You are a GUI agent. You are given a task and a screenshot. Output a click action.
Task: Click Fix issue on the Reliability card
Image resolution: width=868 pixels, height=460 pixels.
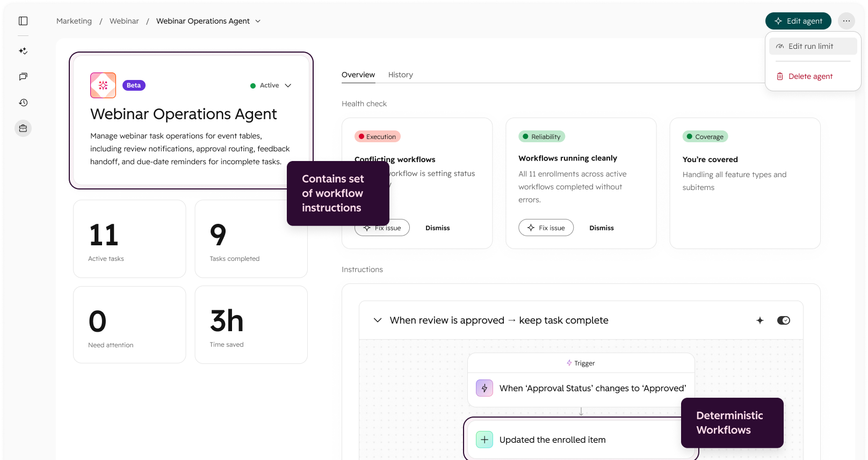click(x=546, y=228)
